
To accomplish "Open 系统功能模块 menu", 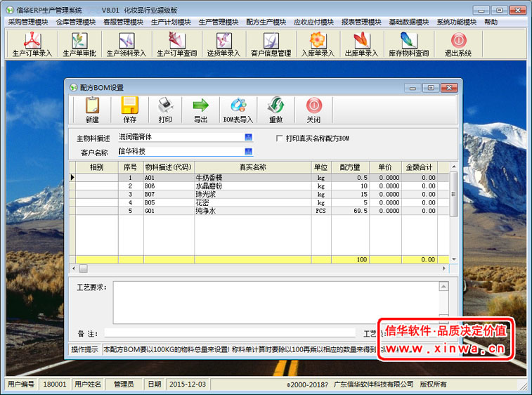I will [457, 22].
